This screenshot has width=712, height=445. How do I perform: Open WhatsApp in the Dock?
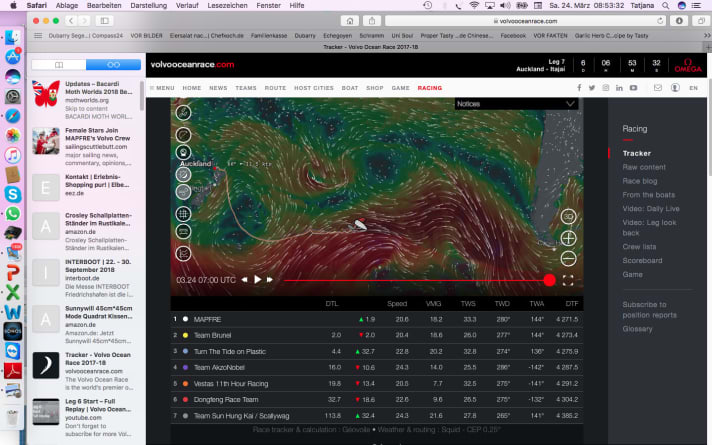[13, 214]
